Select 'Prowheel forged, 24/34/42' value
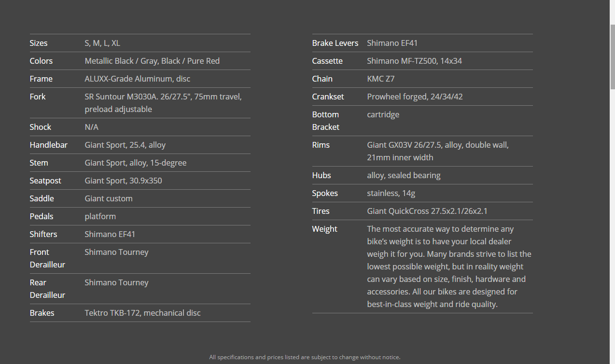 point(415,97)
